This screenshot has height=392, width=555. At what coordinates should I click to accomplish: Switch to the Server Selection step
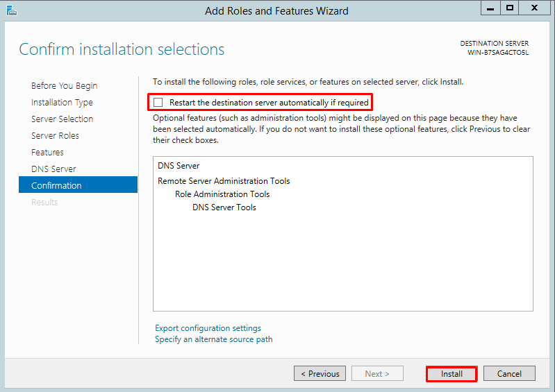pyautogui.click(x=62, y=119)
